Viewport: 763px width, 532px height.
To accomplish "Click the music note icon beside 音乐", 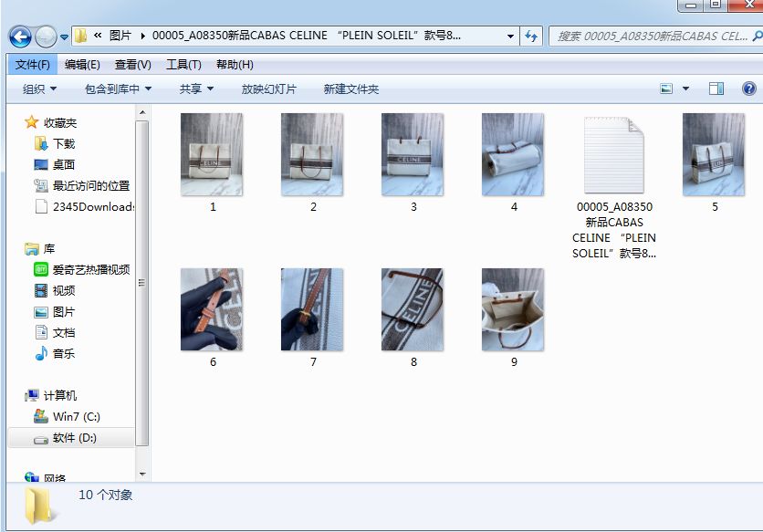I will click(x=41, y=353).
